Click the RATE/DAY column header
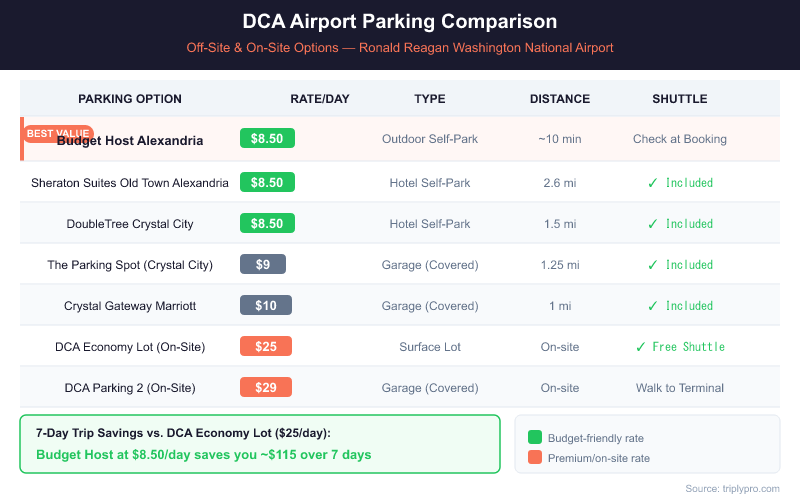The image size is (800, 500). [320, 99]
